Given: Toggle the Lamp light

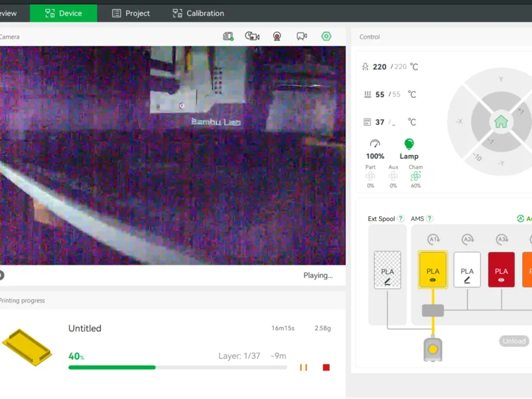Looking at the screenshot, I should click(x=409, y=149).
